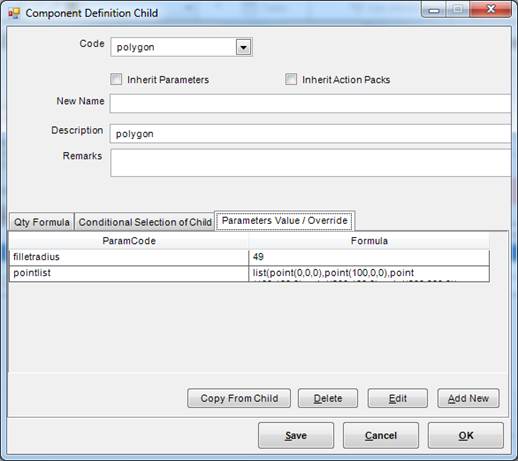Focus the New Name text field
Screen dimensions: 518x461
pyautogui.click(x=310, y=103)
